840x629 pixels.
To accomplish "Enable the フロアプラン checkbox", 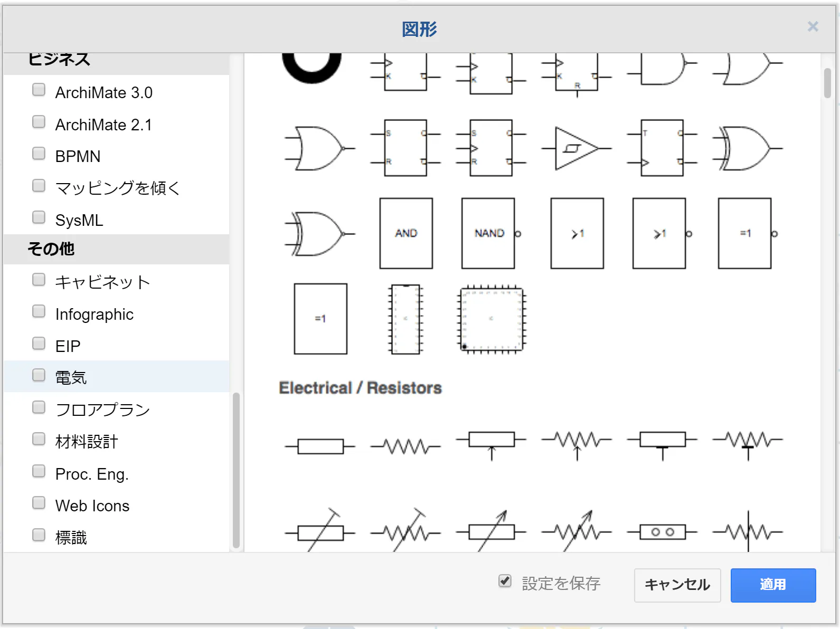I will 39,407.
